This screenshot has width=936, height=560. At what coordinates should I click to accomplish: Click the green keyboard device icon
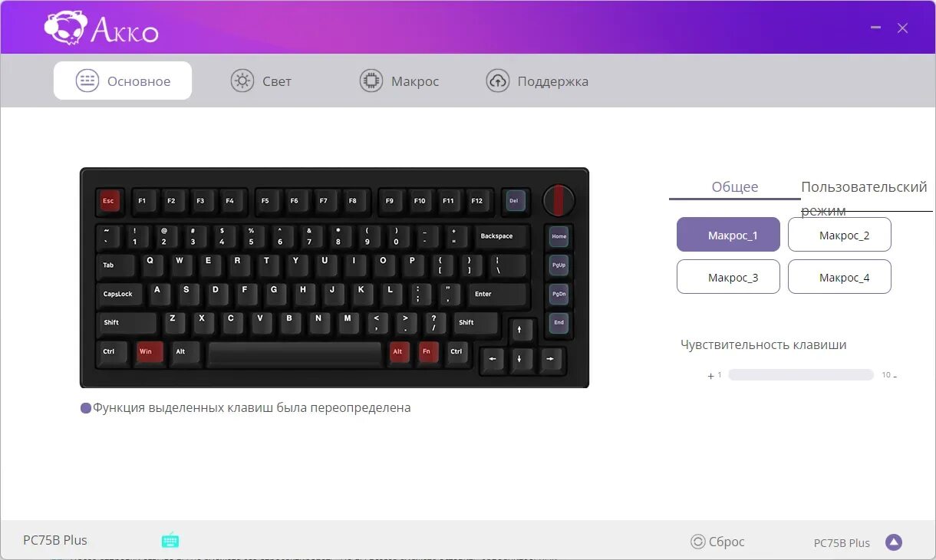tap(170, 540)
